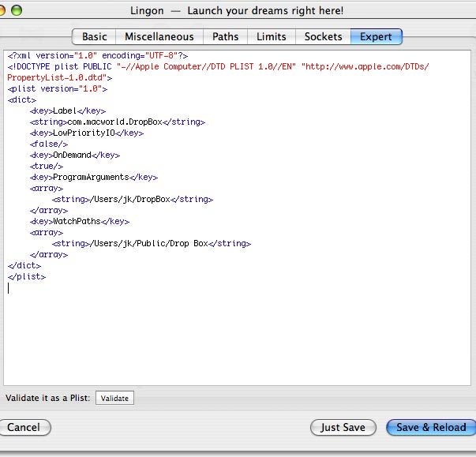Cancel the editing dialog
476x457 pixels.
pos(24,427)
